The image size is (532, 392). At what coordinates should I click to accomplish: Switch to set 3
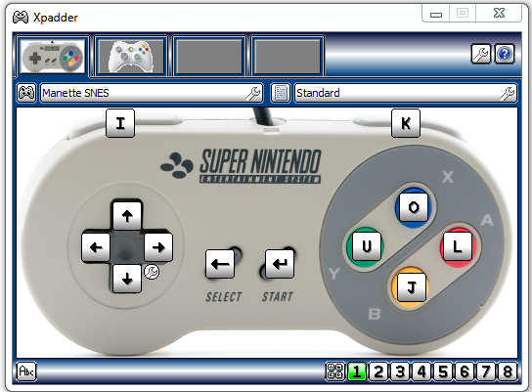pos(400,371)
